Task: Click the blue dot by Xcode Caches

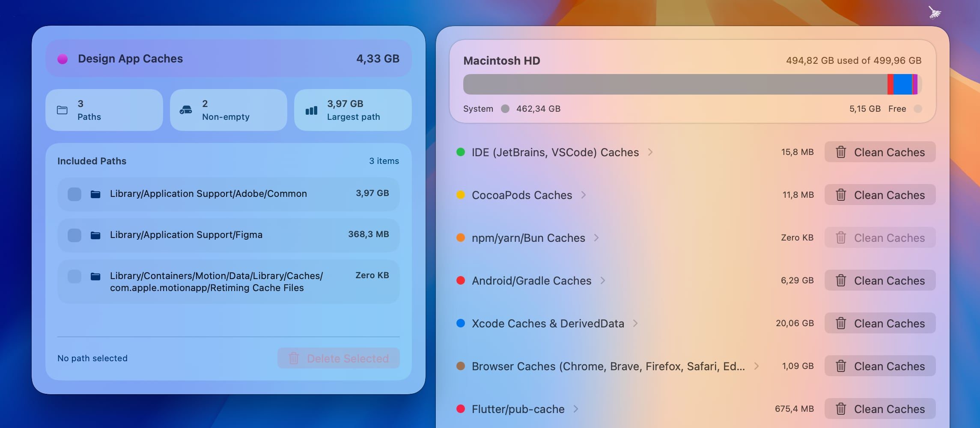Action: point(461,323)
